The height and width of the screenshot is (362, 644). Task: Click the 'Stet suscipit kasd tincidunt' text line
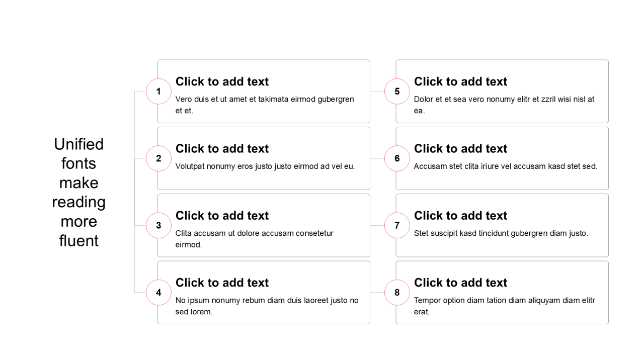[501, 233]
